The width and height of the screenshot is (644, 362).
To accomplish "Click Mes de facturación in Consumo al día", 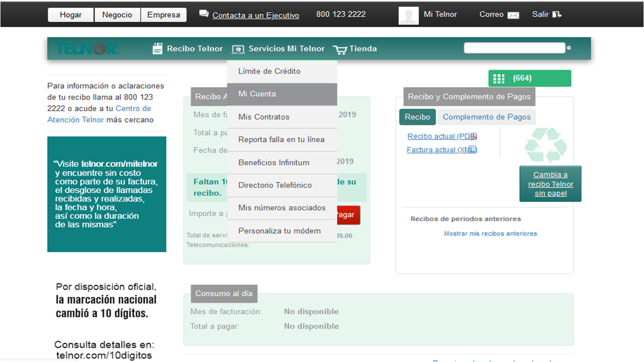I will 226,312.
